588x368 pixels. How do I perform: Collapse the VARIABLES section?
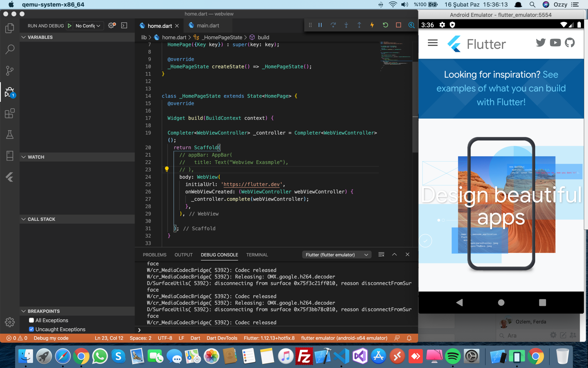tap(77, 37)
